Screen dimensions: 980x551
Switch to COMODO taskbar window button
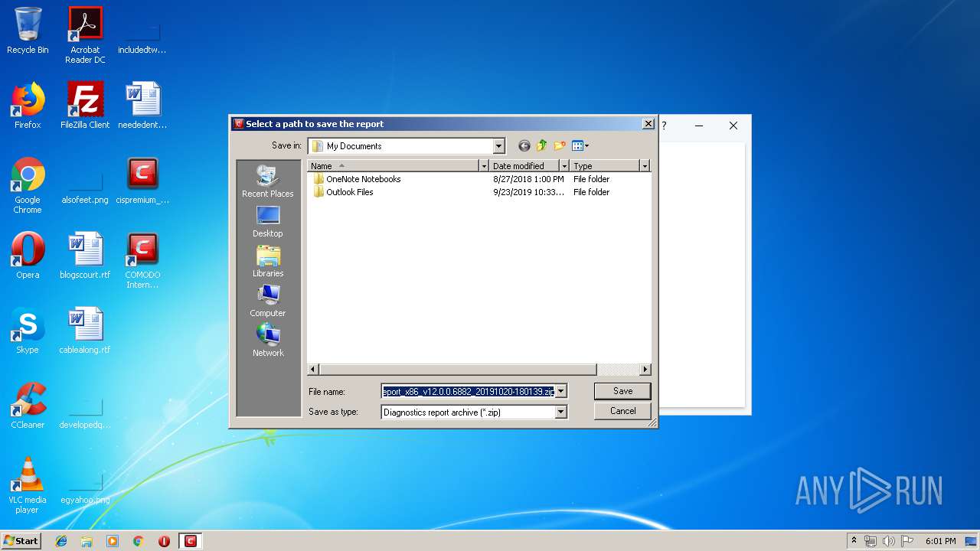191,541
